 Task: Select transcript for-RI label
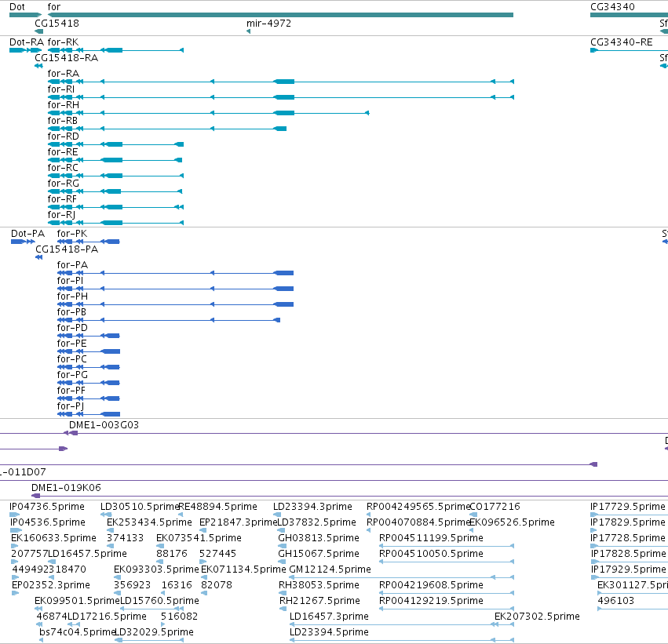click(x=61, y=89)
